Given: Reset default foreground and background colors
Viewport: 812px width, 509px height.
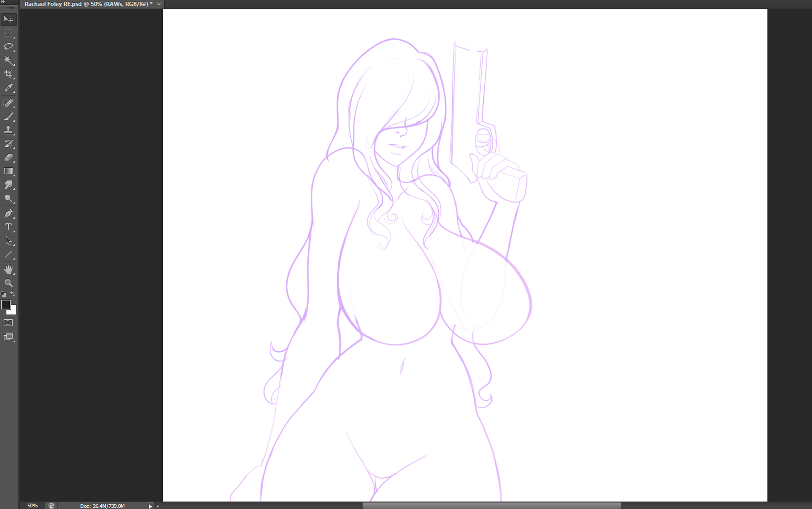Looking at the screenshot, I should 3,294.
